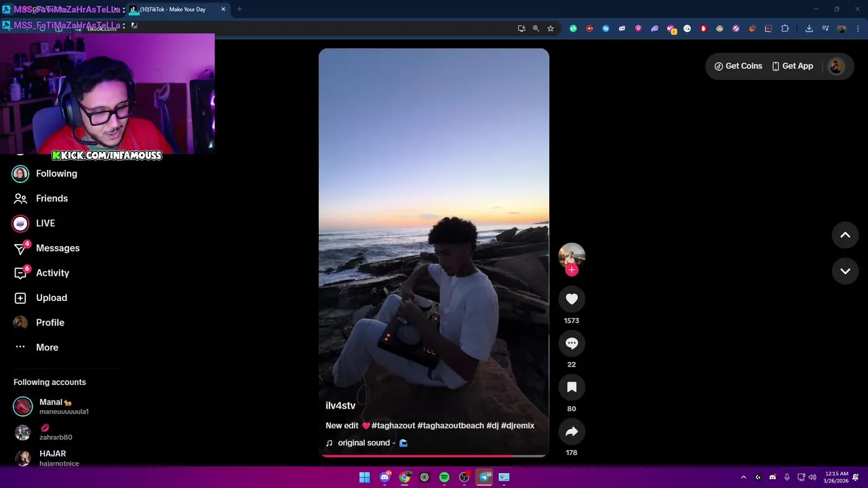Close the TikTok browser tab
The image size is (868, 488).
[223, 9]
